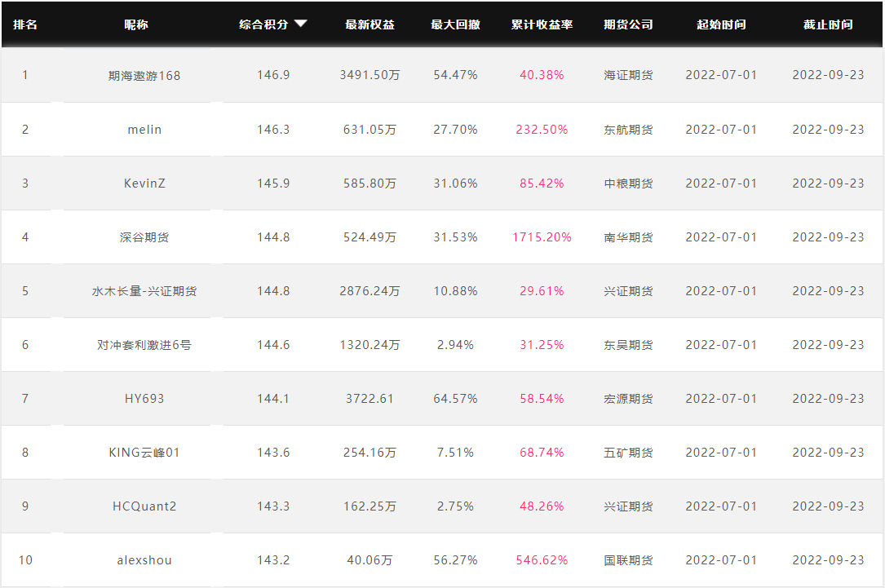Select the equity value 524.49万
Image resolution: width=885 pixels, height=588 pixels.
pyautogui.click(x=369, y=237)
